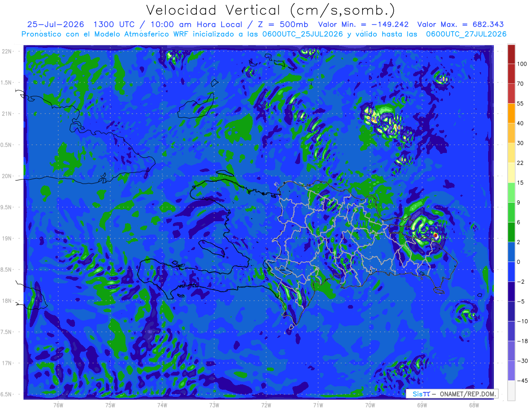Click the '18N' latitude label

tap(7, 301)
